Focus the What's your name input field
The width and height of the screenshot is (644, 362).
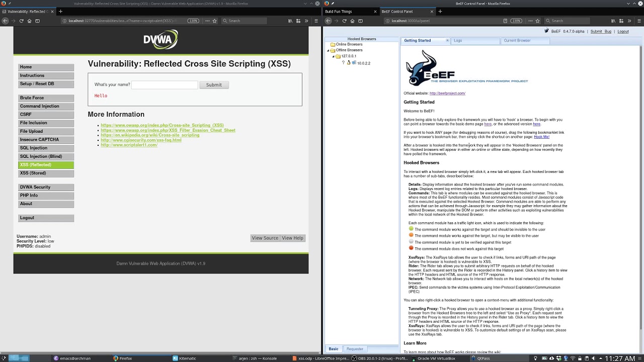[165, 85]
